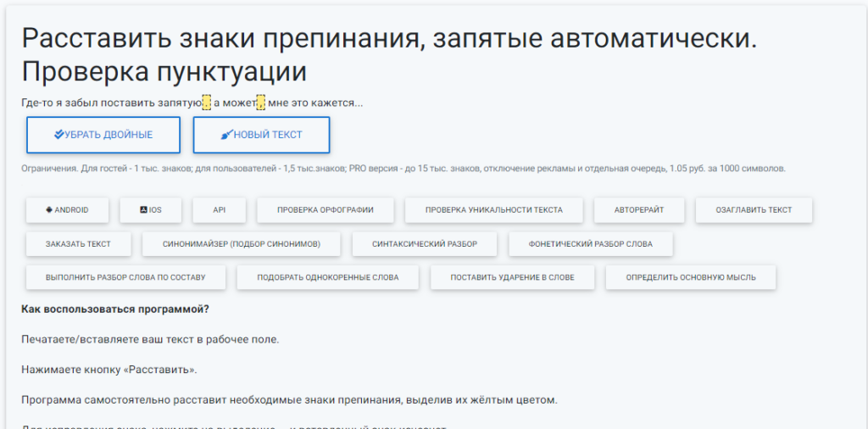Click the highlighted comma after «может»

[x=261, y=103]
